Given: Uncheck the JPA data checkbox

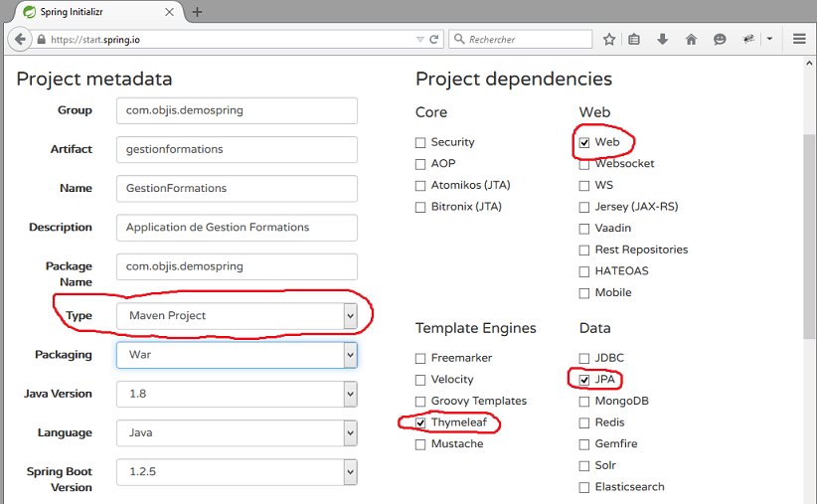Looking at the screenshot, I should click(584, 380).
